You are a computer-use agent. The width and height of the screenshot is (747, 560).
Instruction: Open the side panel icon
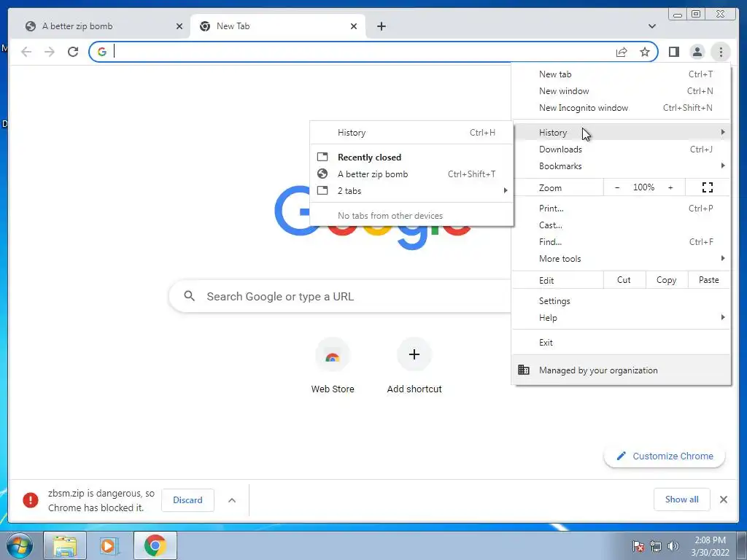[673, 52]
